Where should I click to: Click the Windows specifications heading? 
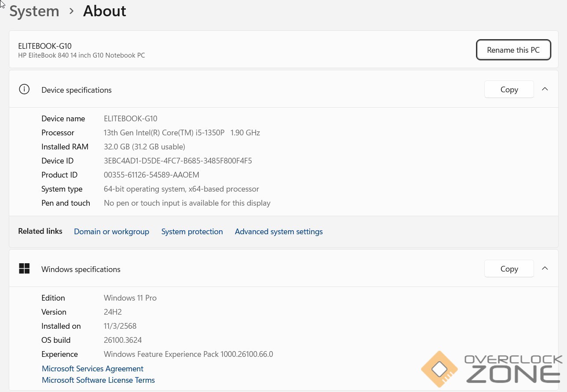click(81, 269)
